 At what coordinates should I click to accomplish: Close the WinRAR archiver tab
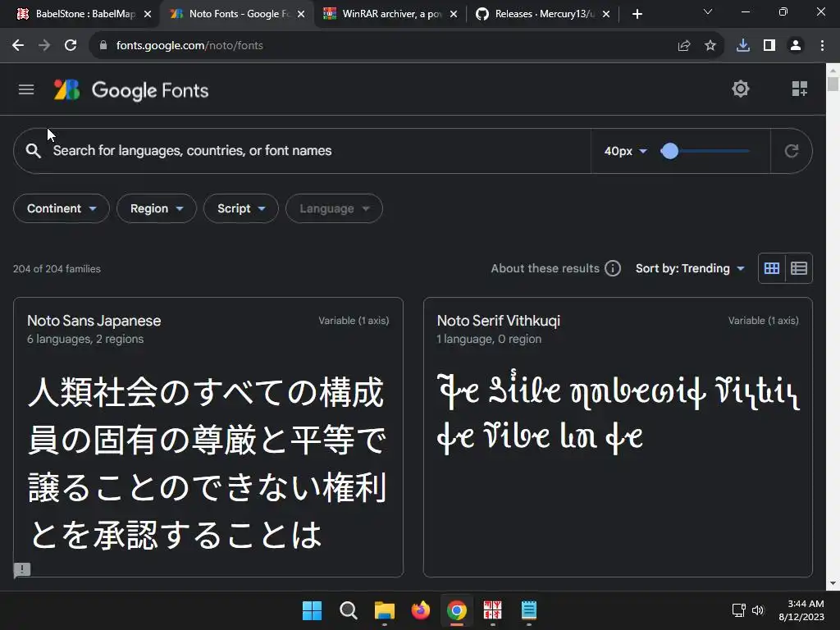[454, 14]
